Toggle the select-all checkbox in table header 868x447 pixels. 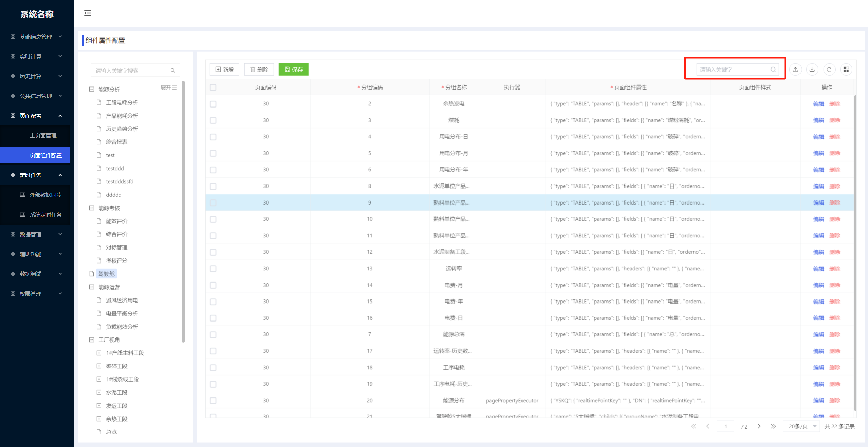tap(213, 88)
